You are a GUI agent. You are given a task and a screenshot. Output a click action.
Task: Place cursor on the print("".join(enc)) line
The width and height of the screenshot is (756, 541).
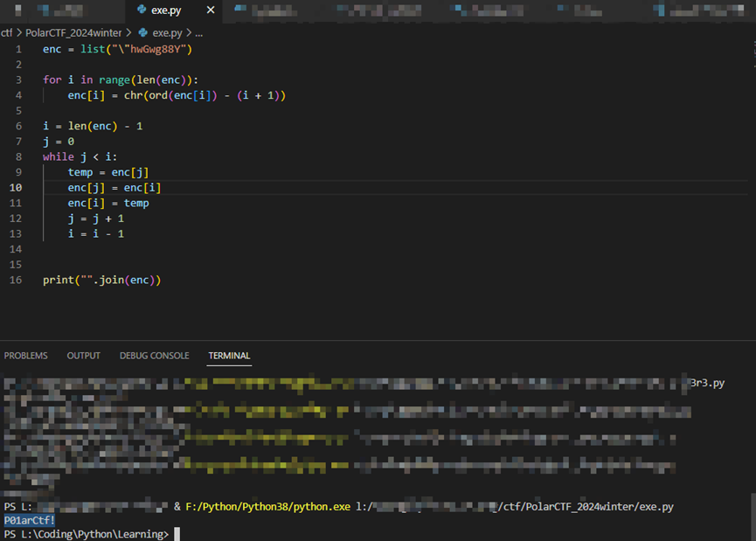(x=102, y=281)
